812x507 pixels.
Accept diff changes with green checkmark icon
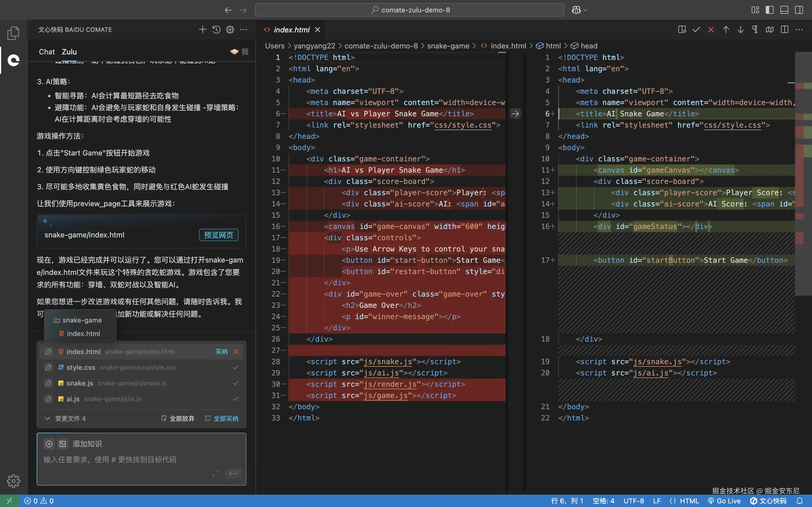pyautogui.click(x=696, y=30)
